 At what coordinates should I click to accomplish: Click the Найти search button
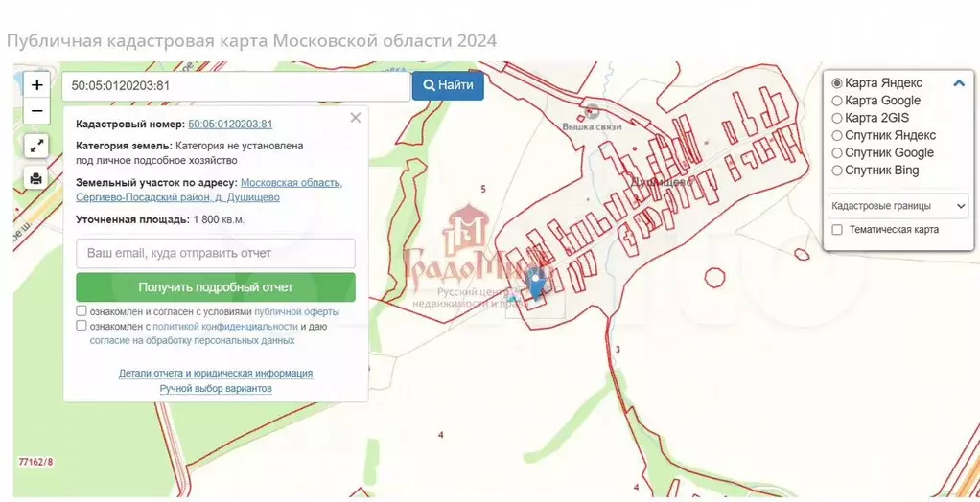click(448, 85)
